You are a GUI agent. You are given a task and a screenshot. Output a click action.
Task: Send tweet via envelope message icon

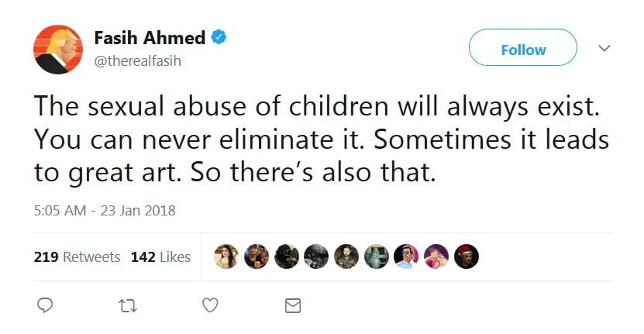(293, 305)
